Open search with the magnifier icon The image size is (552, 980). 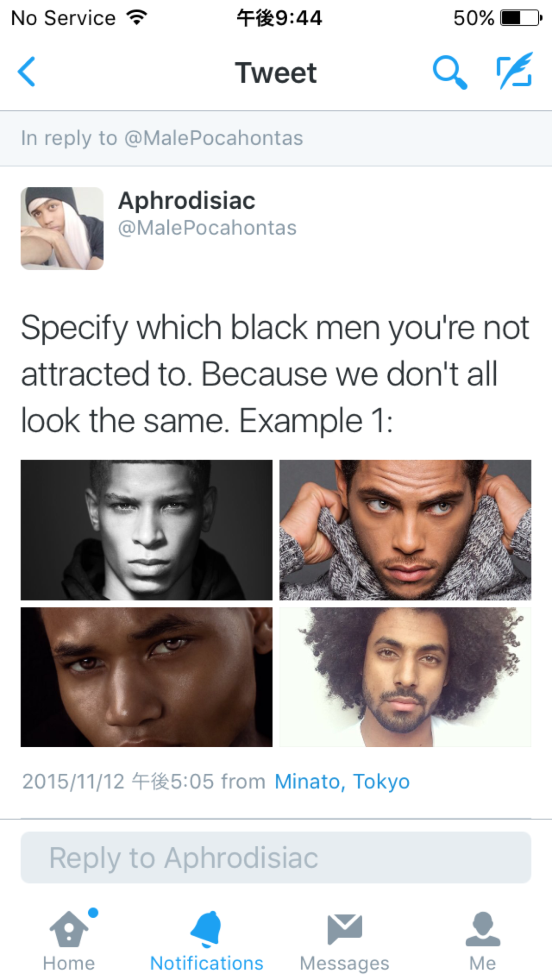[x=449, y=72]
